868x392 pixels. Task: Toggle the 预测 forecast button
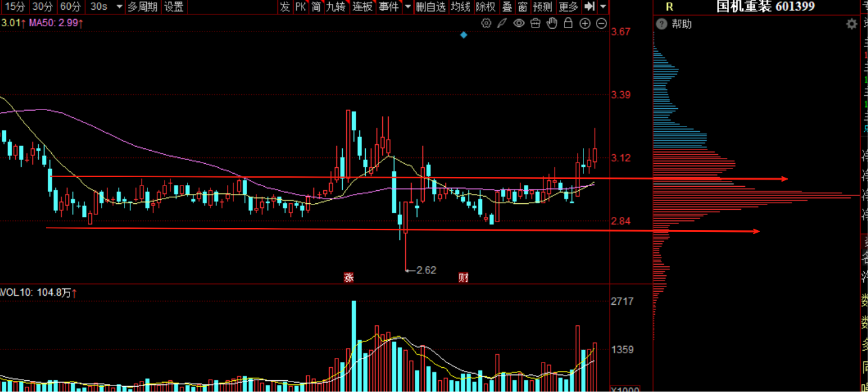[x=543, y=7]
